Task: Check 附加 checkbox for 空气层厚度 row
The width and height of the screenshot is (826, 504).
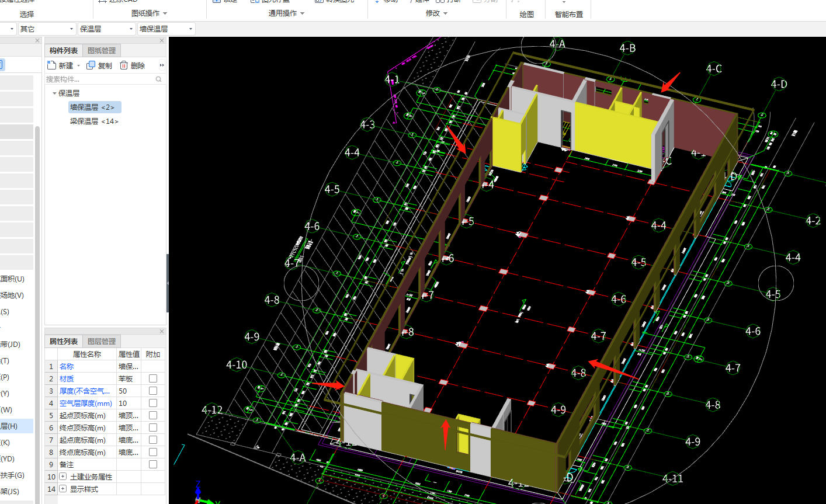Action: pyautogui.click(x=153, y=403)
